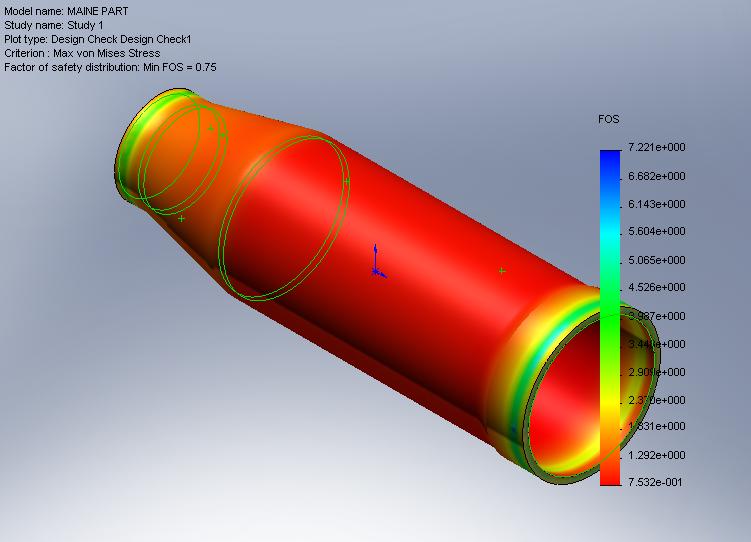This screenshot has height=542, width=751.
Task: Select the FOS legend title
Action: pyautogui.click(x=608, y=119)
